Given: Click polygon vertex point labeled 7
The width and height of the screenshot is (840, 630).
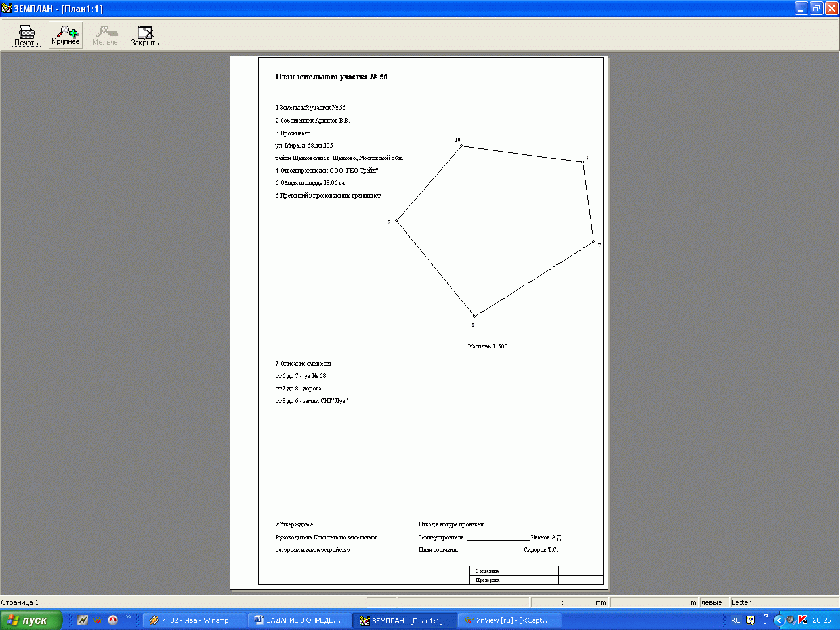Looking at the screenshot, I should 593,241.
